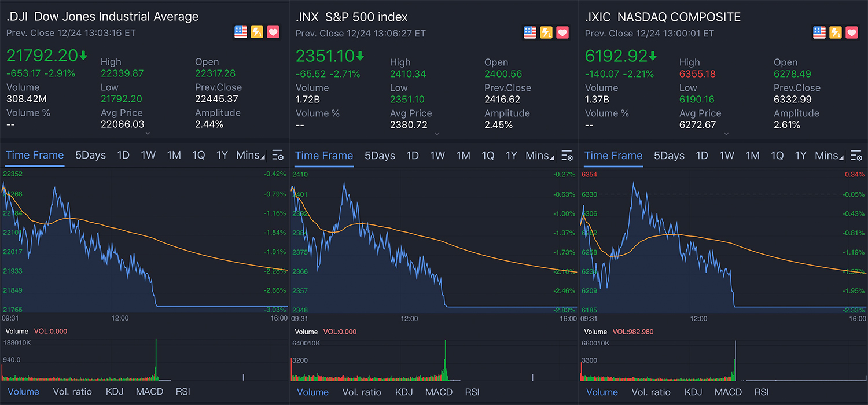Click the US flag icon in NASDAQ panel

tap(819, 32)
